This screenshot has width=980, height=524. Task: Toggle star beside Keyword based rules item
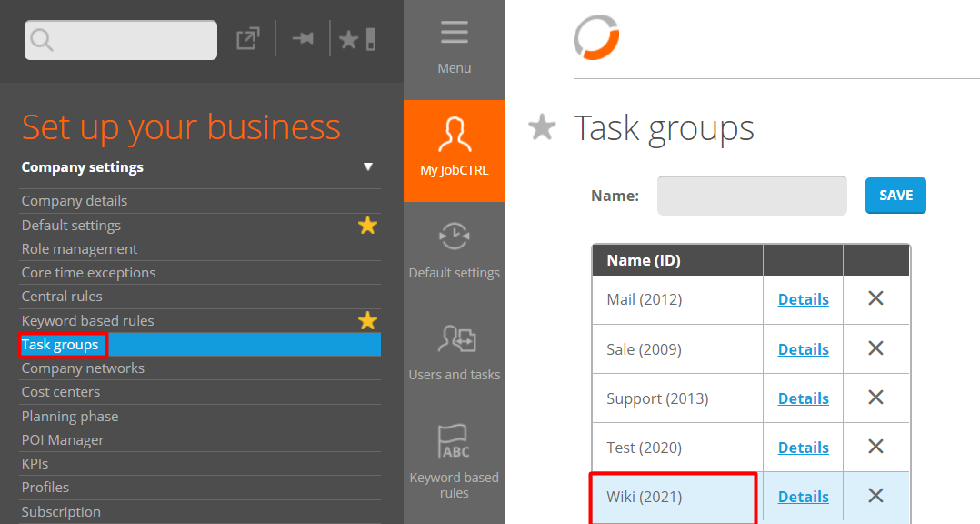pos(367,320)
